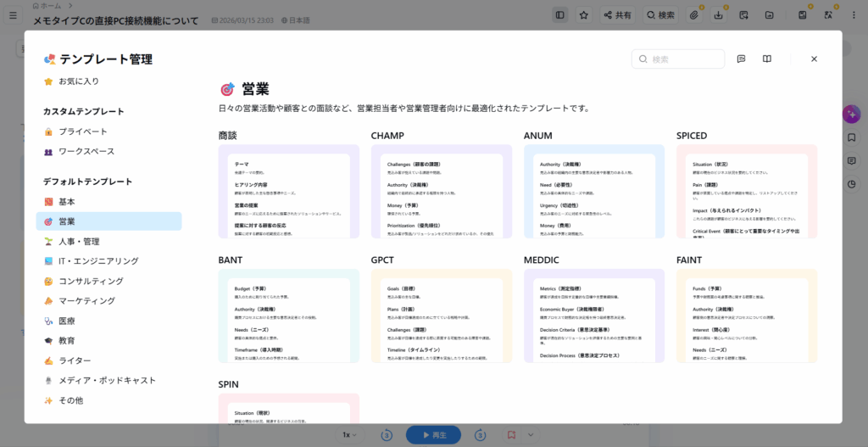Open the メディア・ポッドキャスト category
This screenshot has width=868, height=447.
click(x=109, y=381)
